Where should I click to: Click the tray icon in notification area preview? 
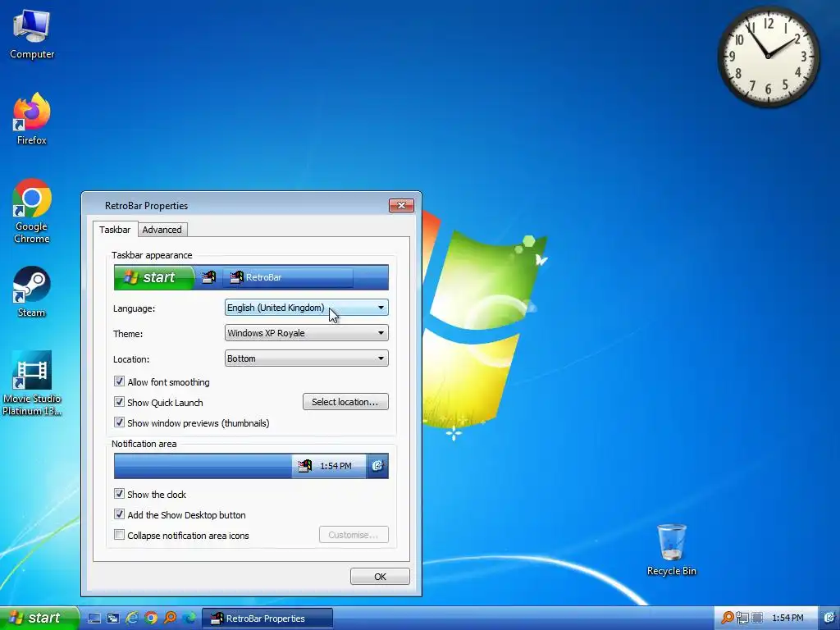click(305, 466)
